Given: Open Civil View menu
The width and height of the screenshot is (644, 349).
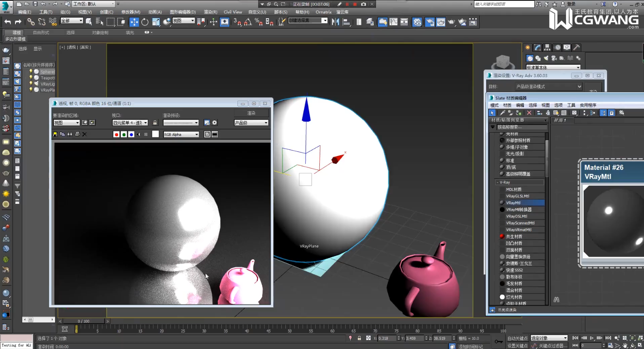Looking at the screenshot, I should click(233, 12).
